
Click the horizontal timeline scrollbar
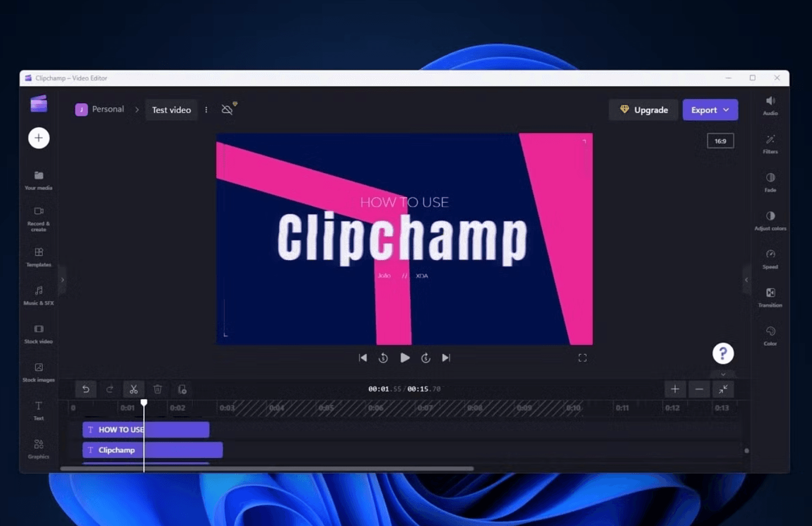[267, 468]
